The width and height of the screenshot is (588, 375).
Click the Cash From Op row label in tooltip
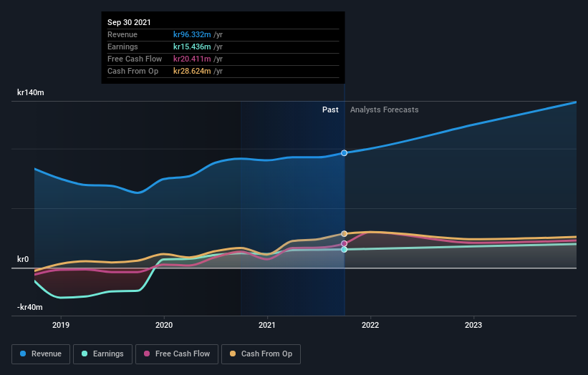point(132,71)
